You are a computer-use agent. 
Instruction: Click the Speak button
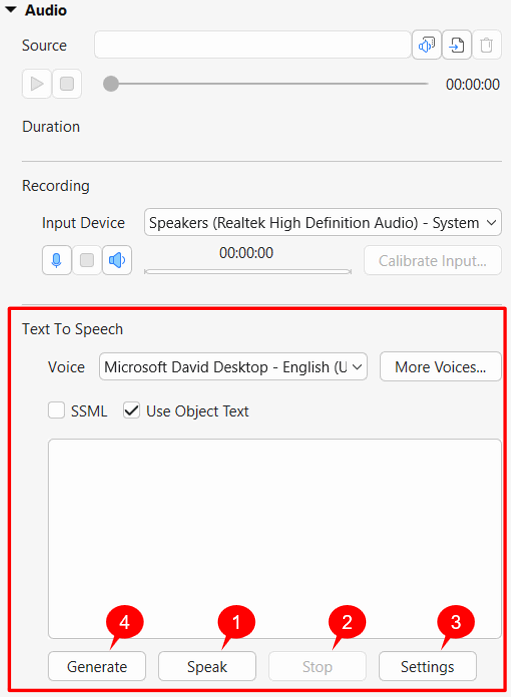coord(207,666)
